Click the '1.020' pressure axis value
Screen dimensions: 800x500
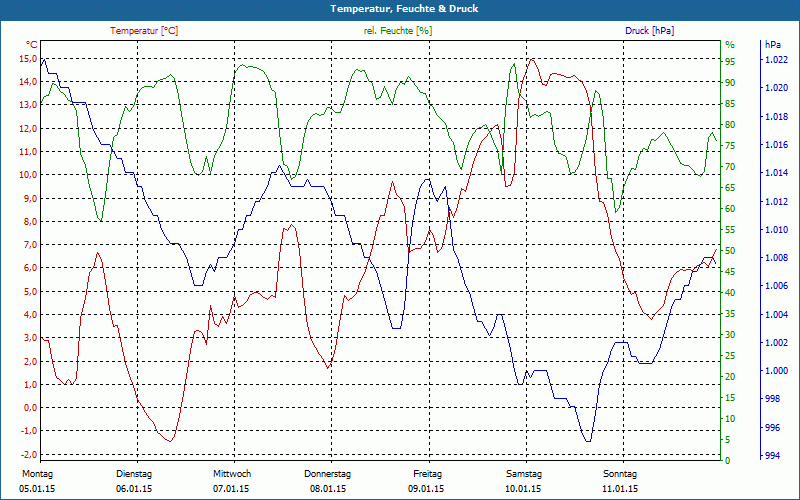777,88
